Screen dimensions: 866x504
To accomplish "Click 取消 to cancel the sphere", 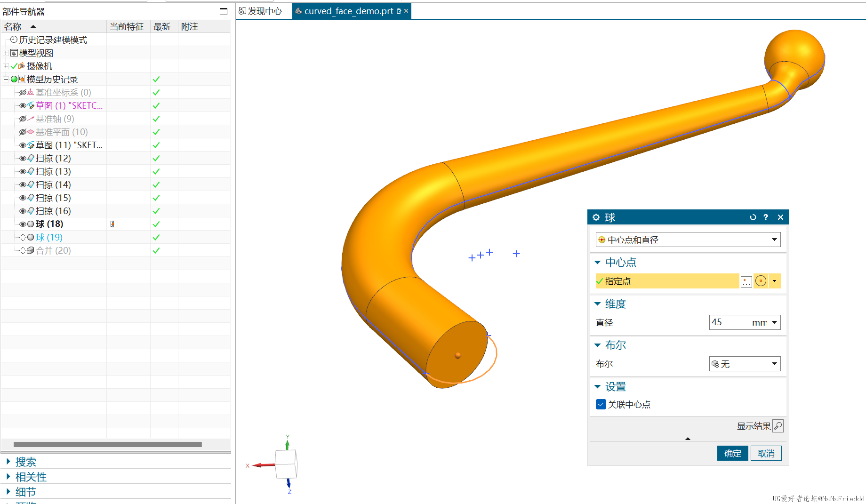I will pyautogui.click(x=766, y=453).
